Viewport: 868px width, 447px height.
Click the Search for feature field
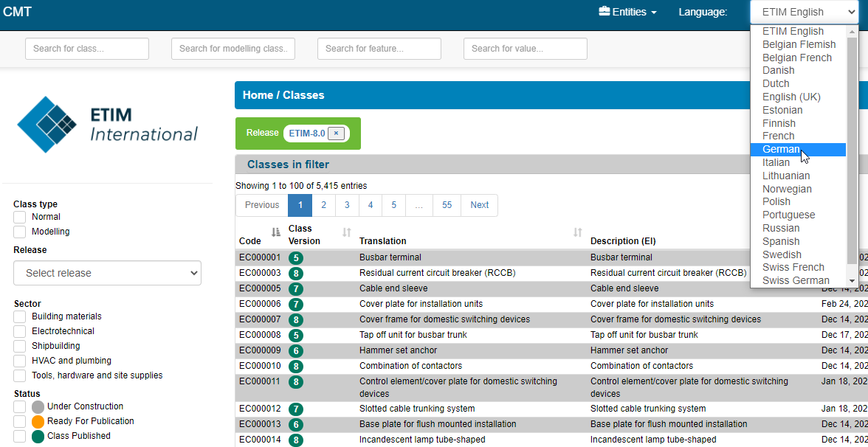click(379, 49)
